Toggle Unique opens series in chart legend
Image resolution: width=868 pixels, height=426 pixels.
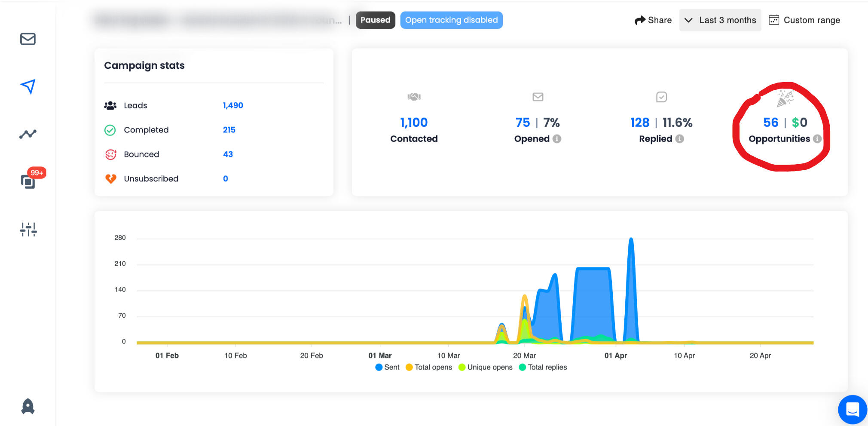(486, 367)
